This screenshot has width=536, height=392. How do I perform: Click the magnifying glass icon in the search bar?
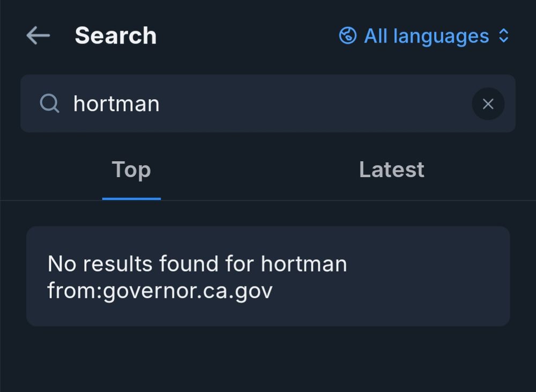[x=49, y=103]
